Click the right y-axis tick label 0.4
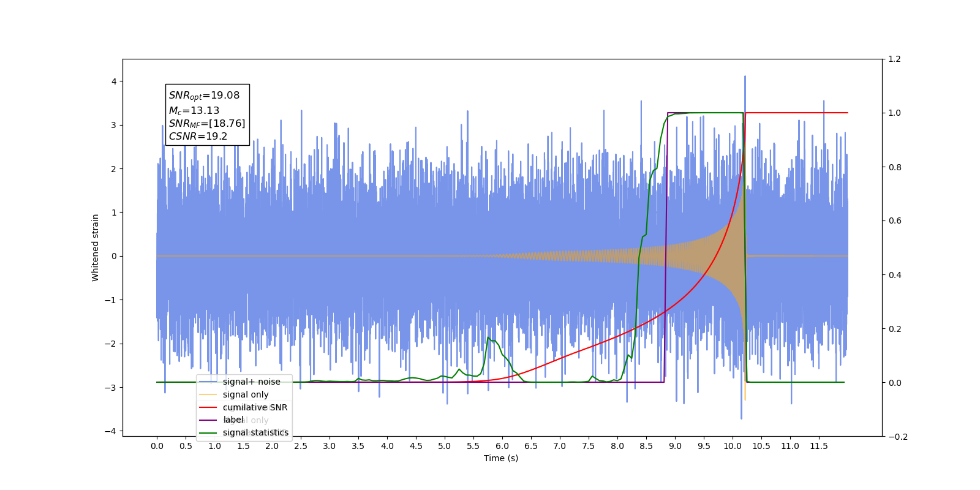 (894, 275)
